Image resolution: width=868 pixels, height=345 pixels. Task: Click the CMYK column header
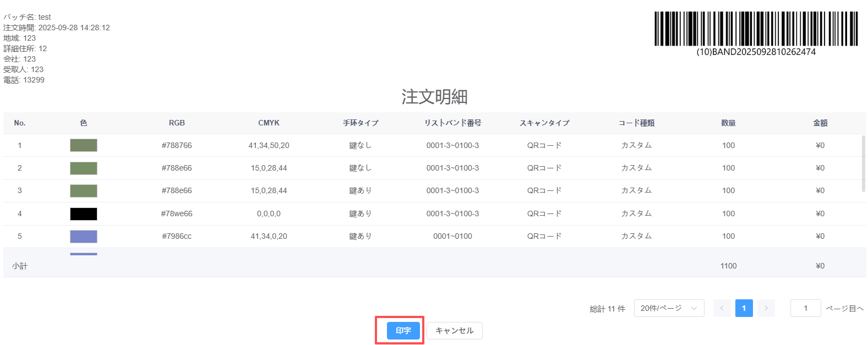[x=269, y=123]
